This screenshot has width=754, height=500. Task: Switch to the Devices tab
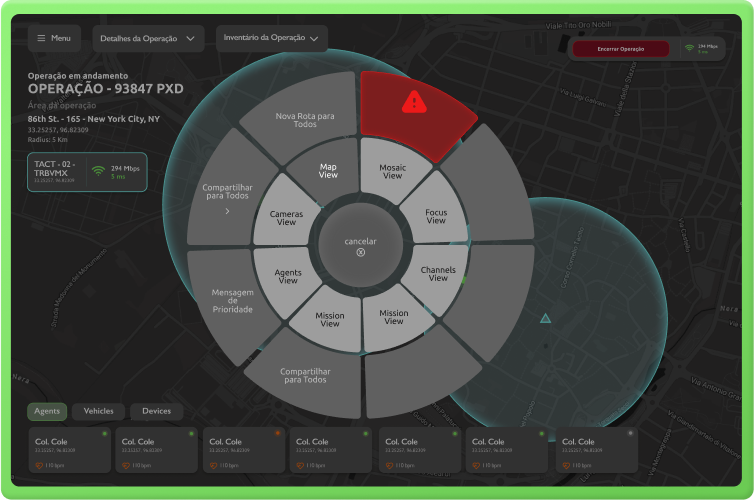156,411
